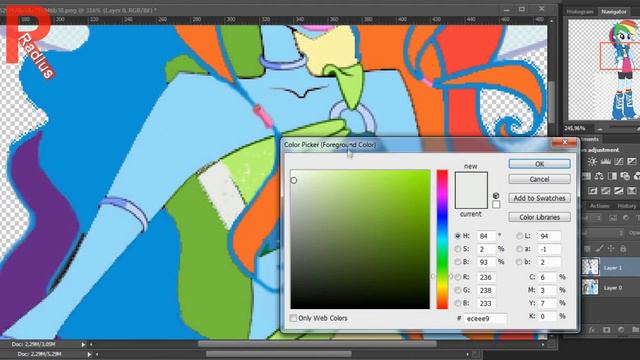Screen dimensions: 640x360
Task: Add an Invert adjustment
Action: (x=593, y=191)
